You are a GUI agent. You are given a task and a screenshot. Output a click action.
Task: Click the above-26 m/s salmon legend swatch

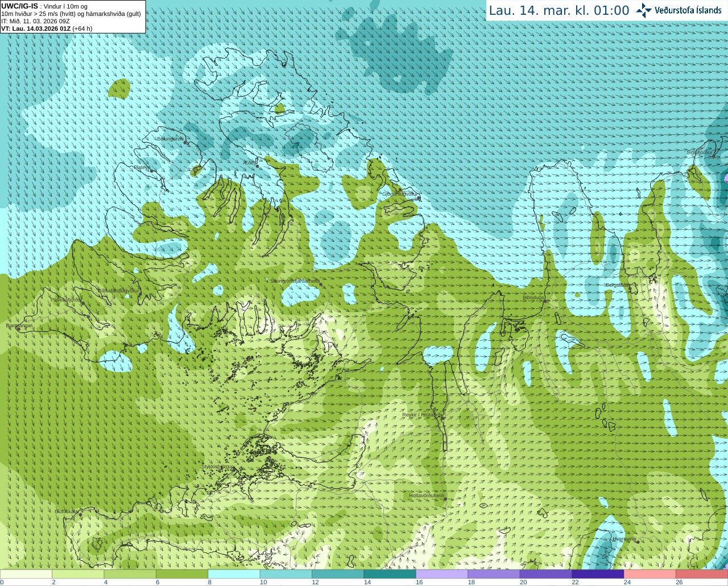(702, 574)
